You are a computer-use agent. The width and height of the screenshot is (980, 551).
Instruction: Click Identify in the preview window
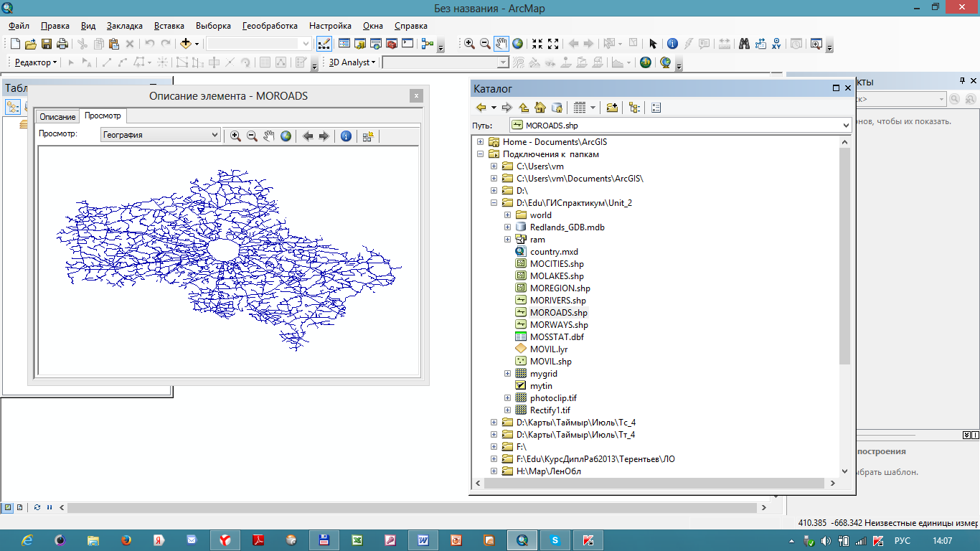(346, 136)
